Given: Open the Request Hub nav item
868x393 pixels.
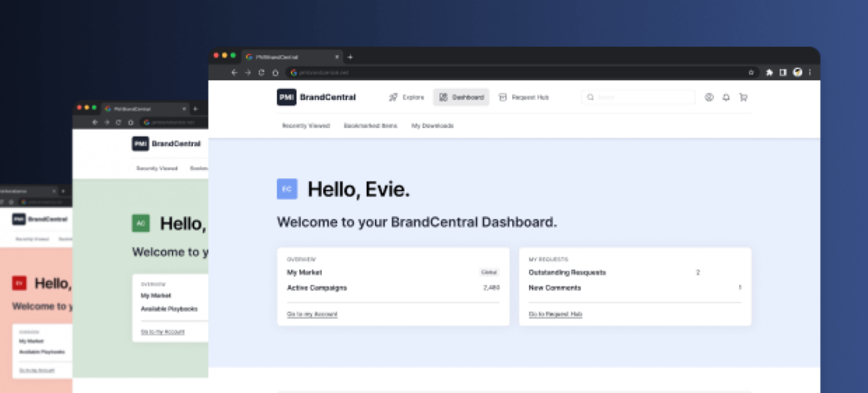Looking at the screenshot, I should pos(523,97).
